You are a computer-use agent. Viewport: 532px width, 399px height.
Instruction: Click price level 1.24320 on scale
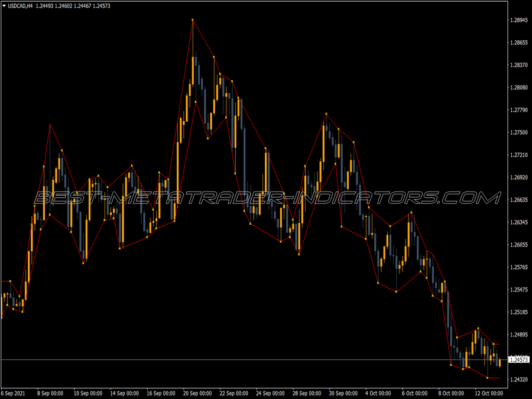coord(519,379)
